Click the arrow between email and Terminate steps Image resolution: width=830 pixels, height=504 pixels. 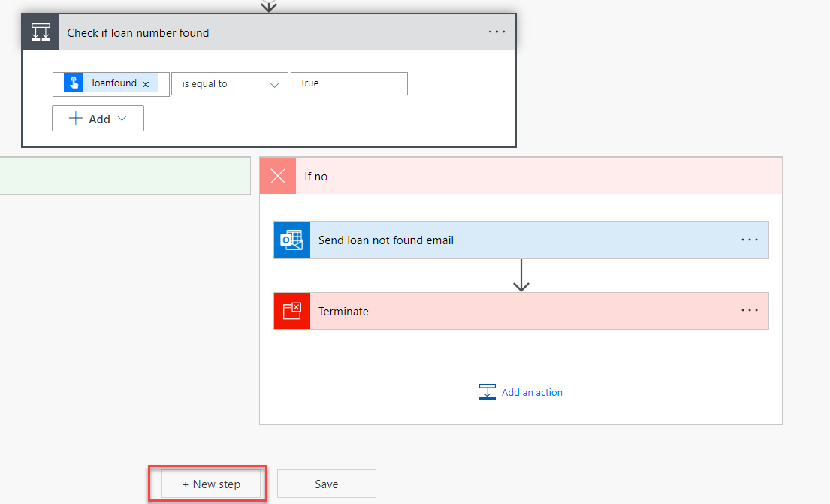[x=521, y=276]
